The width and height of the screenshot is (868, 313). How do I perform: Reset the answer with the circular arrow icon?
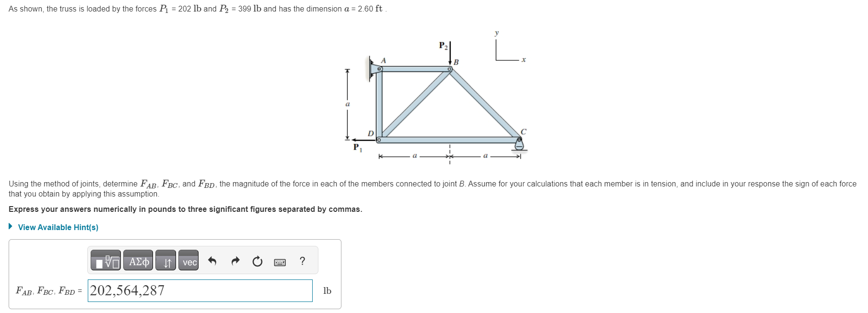click(x=258, y=262)
